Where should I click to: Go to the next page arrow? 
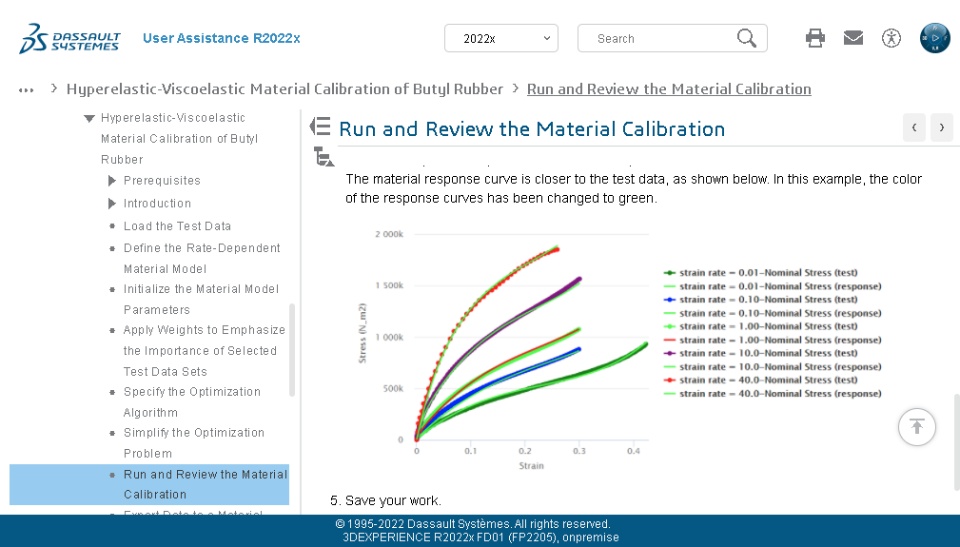point(941,127)
